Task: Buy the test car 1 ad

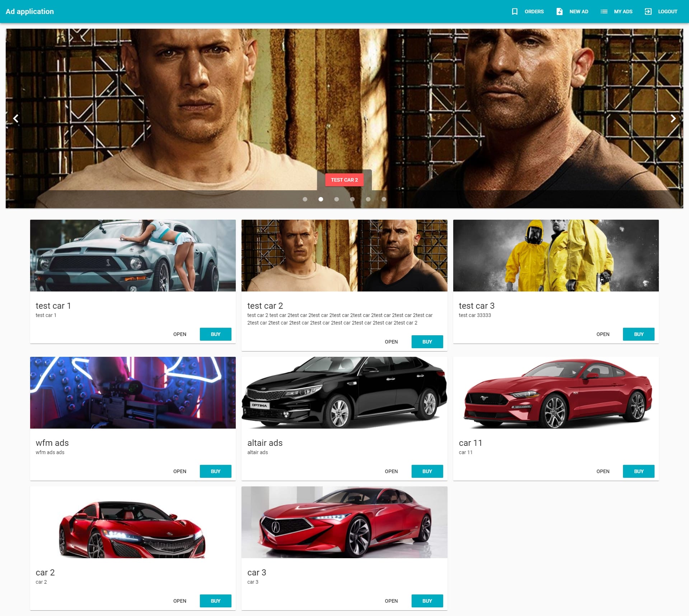Action: [x=215, y=334]
